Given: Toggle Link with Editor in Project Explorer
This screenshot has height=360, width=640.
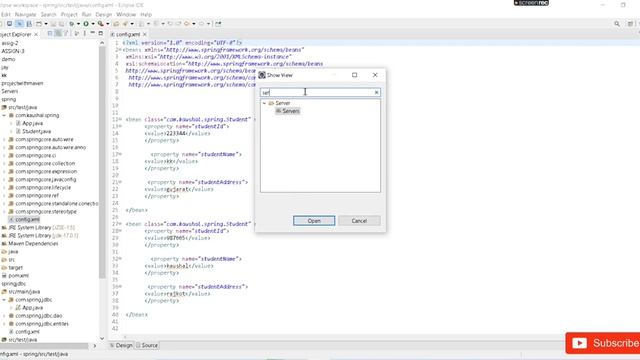Looking at the screenshot, I should (x=58, y=34).
